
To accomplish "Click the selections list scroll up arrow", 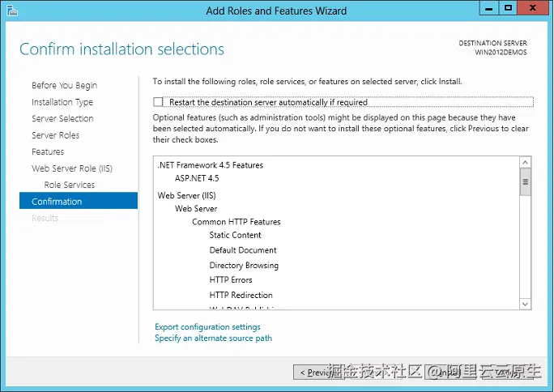I will click(525, 162).
